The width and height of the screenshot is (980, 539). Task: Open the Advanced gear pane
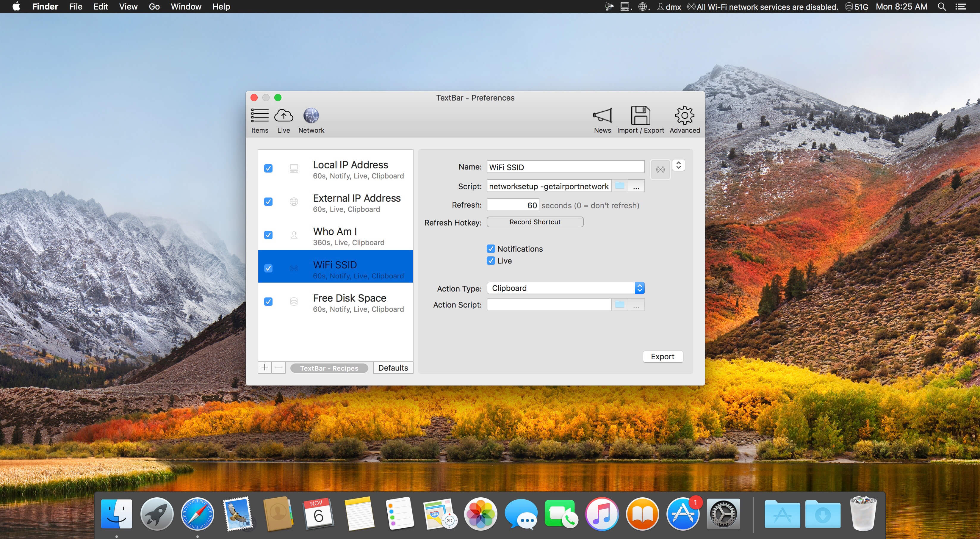[684, 120]
